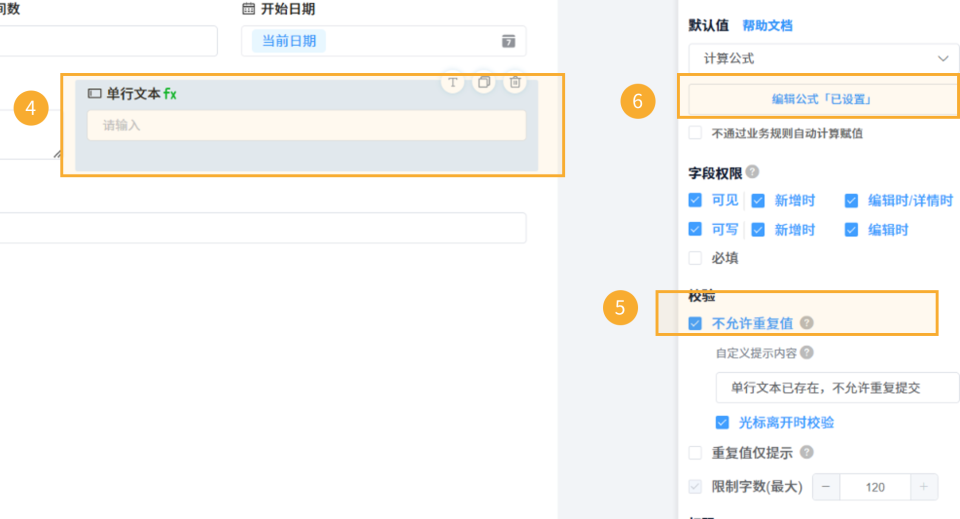
Task: Click the calendar icon beside the 开始日期 label
Action: [x=249, y=9]
